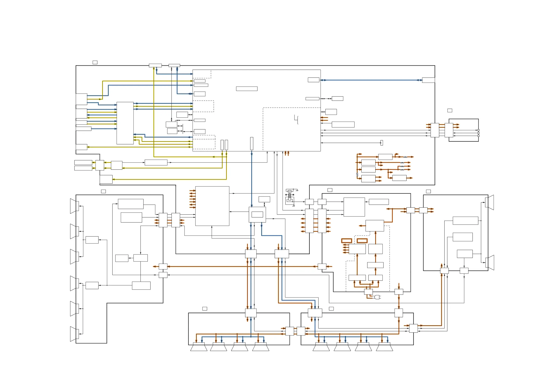Click the curly bracket symbol inside dashed region

tap(296, 120)
